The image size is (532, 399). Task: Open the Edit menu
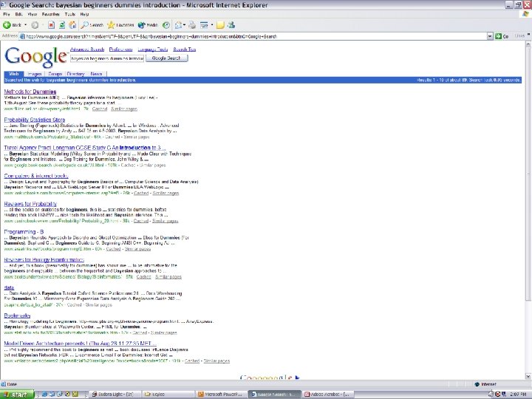pos(18,14)
